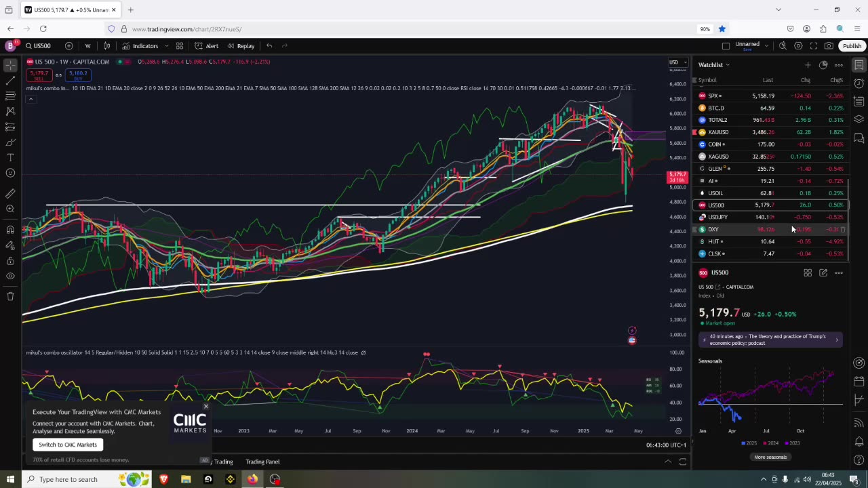Open the Indicators dialog
The height and width of the screenshot is (488, 868).
coord(140,46)
